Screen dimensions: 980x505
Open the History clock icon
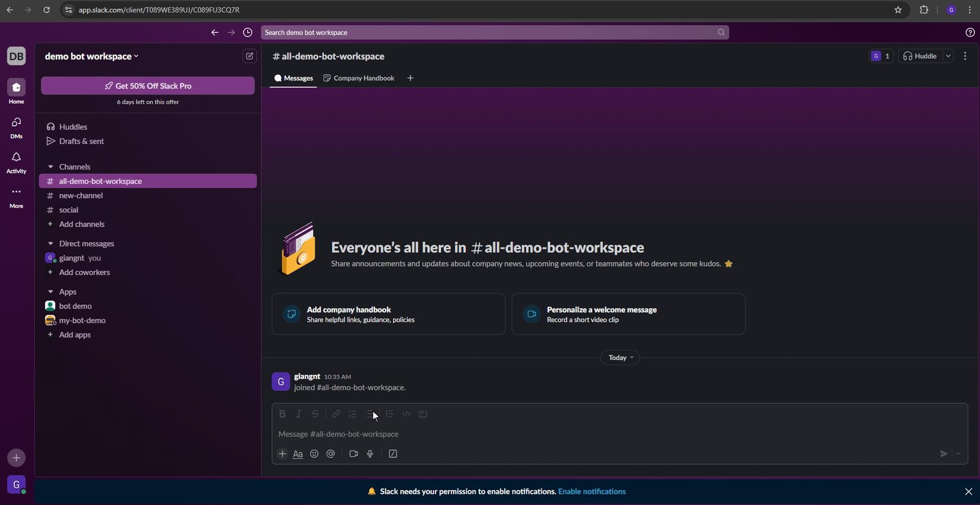tap(248, 33)
